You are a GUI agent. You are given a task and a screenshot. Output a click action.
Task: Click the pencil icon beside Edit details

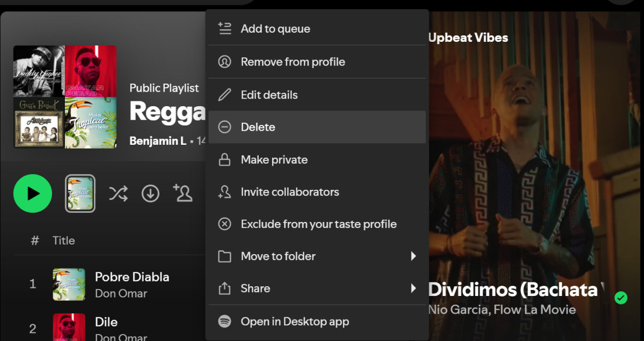[225, 94]
